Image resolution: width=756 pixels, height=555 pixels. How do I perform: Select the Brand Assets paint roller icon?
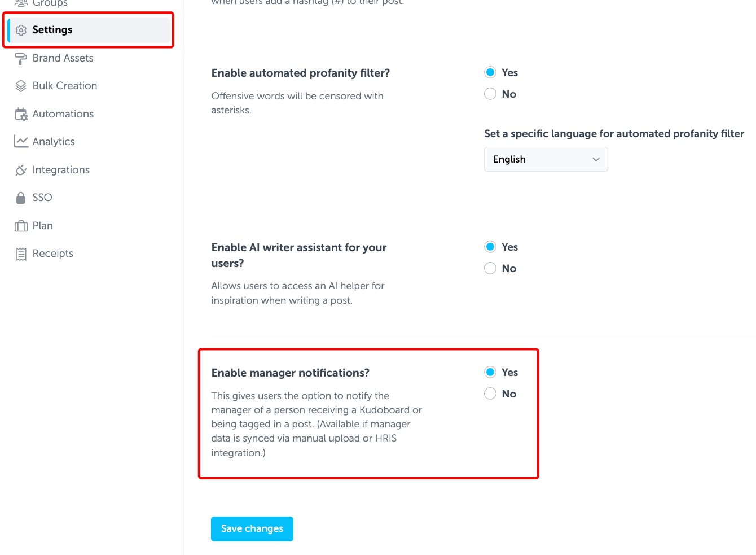[x=21, y=58]
